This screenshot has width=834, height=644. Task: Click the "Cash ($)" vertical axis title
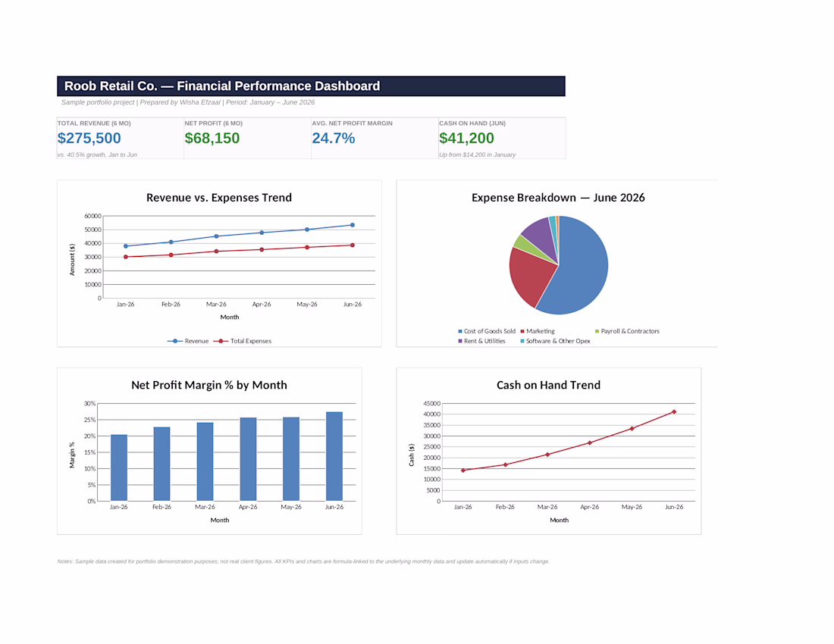tap(411, 455)
